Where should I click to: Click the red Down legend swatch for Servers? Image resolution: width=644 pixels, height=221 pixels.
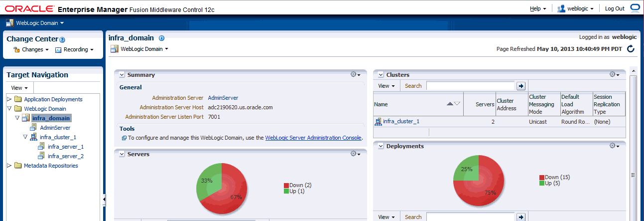pos(286,185)
